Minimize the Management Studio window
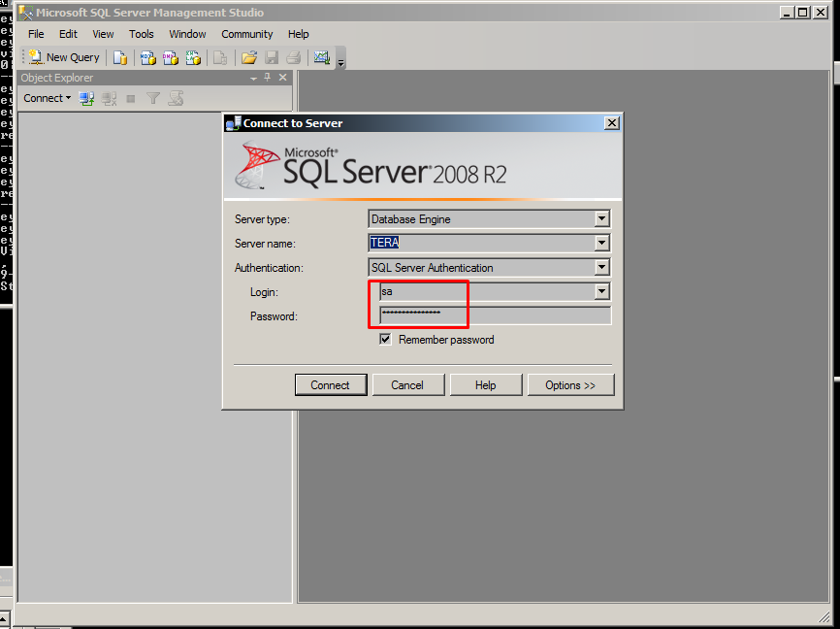This screenshot has height=629, width=840. 786,13
